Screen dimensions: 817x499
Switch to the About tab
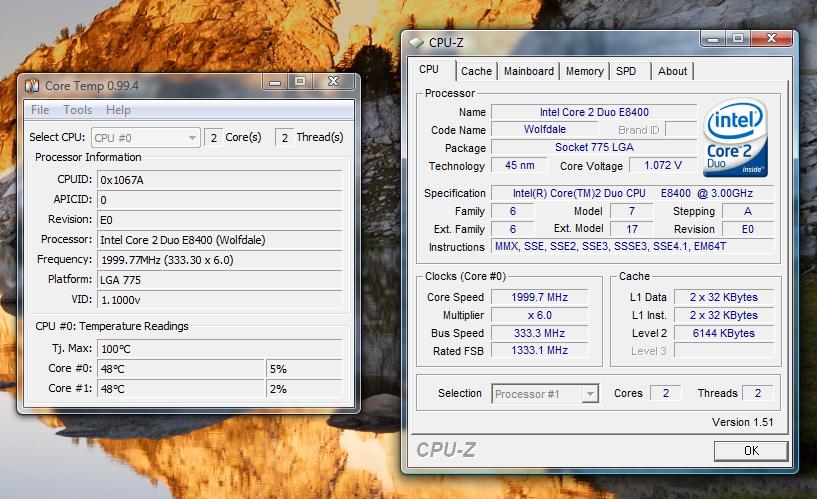coord(672,71)
